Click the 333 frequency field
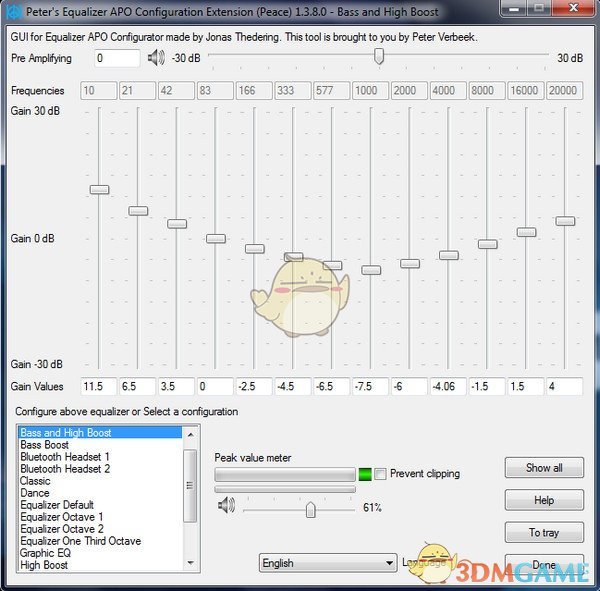600x591 pixels. pos(293,91)
